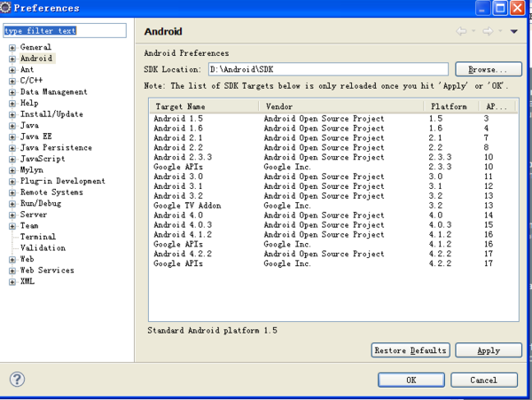This screenshot has height=400, width=532.
Task: Expand the Web node
Action: pos(12,260)
